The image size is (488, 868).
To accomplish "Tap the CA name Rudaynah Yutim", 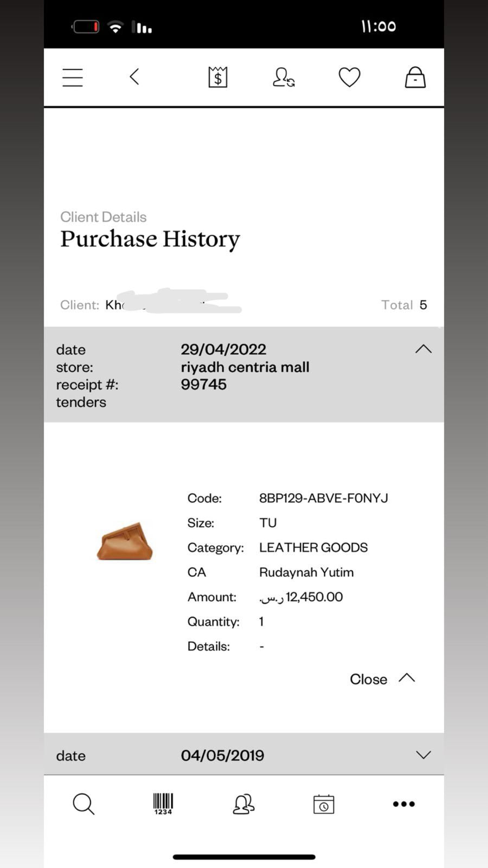I will click(x=306, y=572).
